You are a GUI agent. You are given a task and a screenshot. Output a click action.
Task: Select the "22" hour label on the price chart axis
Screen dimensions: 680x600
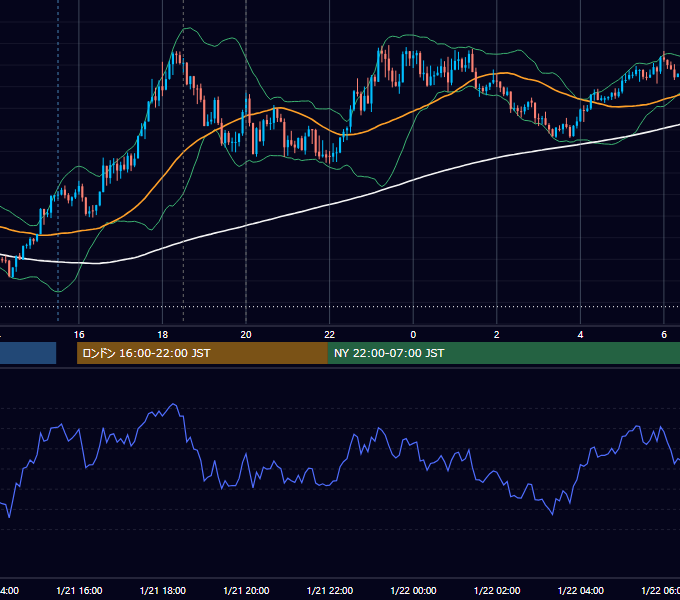pyautogui.click(x=330, y=335)
